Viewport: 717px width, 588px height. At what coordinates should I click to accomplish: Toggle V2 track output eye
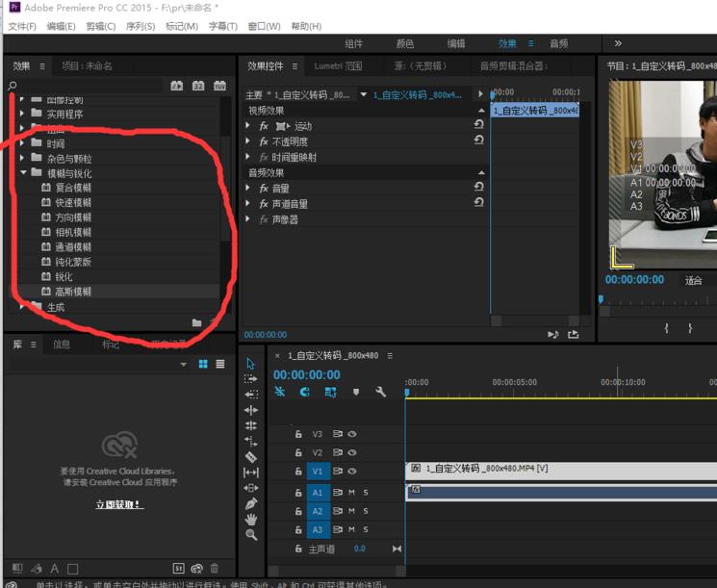(x=352, y=452)
